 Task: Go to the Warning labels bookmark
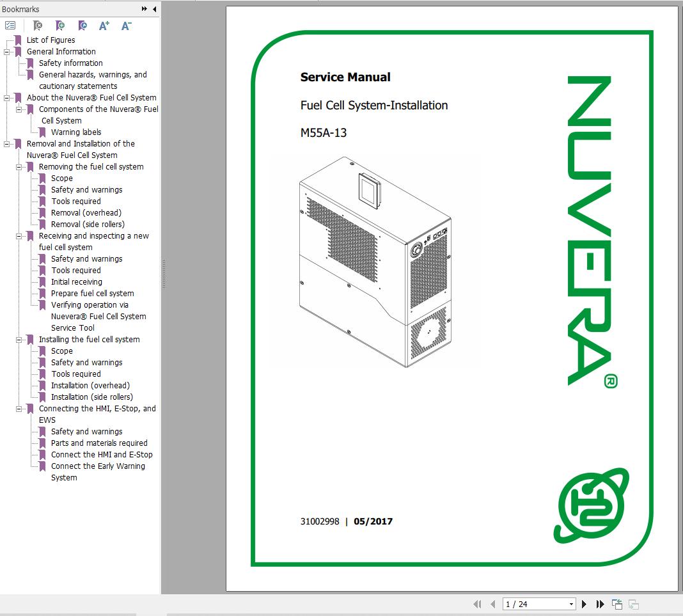(76, 132)
